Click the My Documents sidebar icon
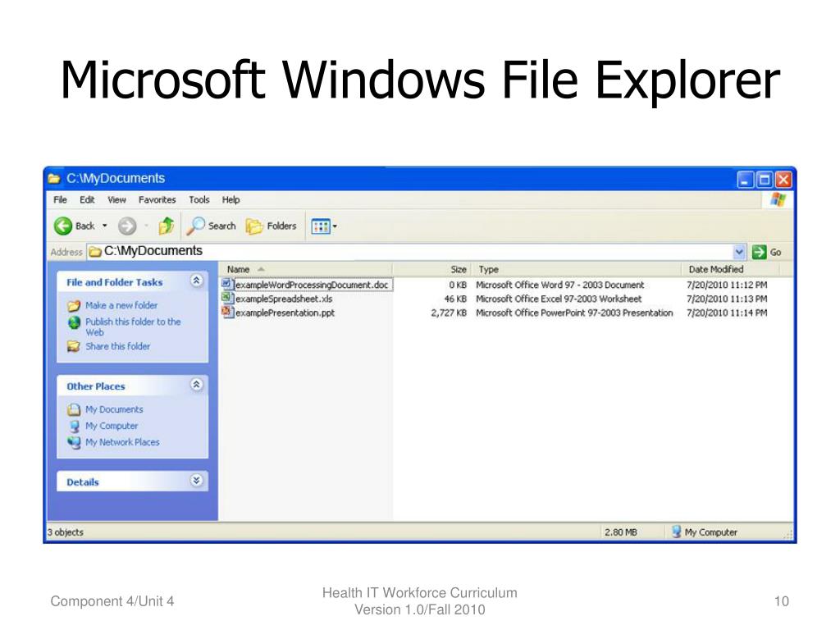Screen dimensions: 840x630 tap(74, 410)
